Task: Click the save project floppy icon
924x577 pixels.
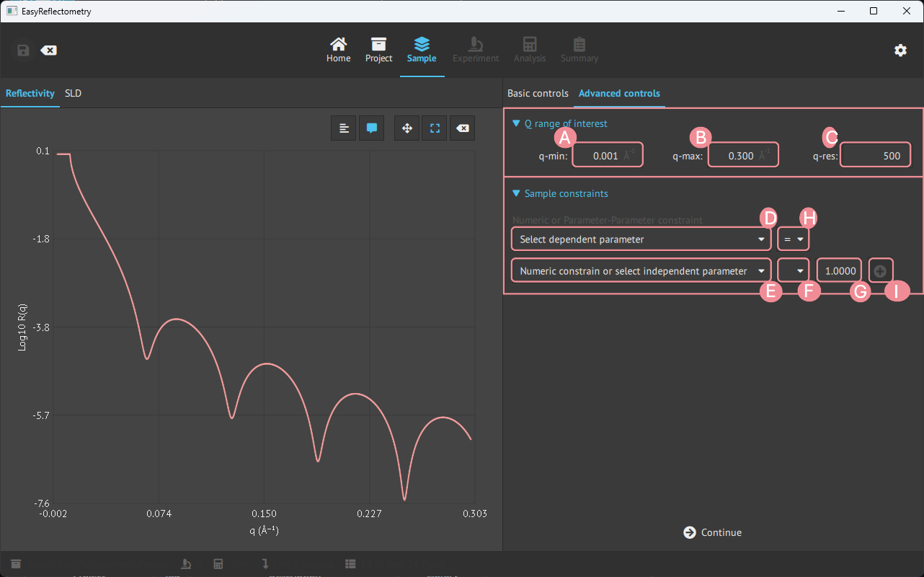Action: [23, 50]
